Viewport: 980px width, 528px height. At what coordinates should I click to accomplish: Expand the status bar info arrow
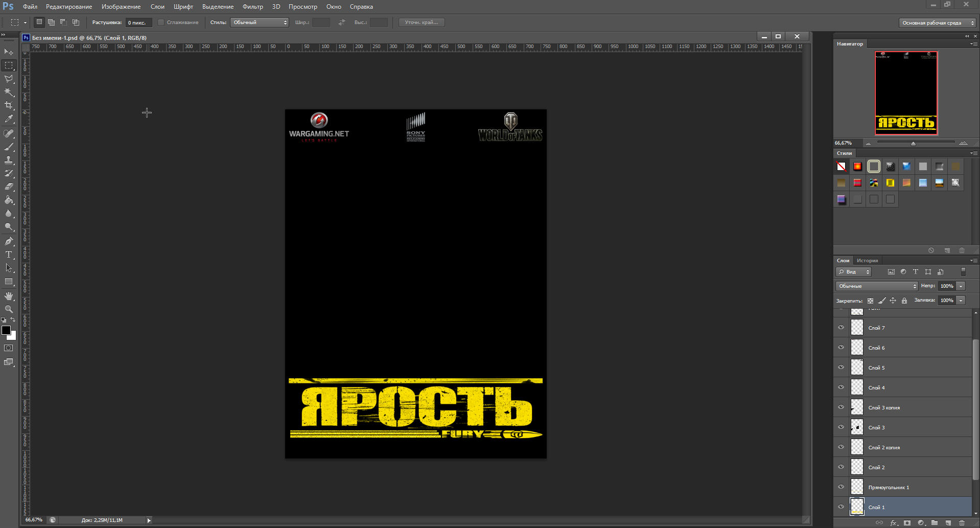[149, 520]
